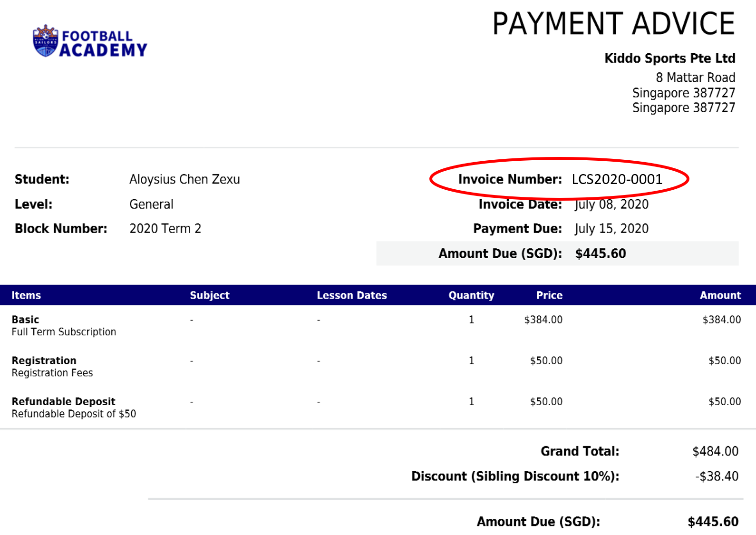Click the Subject column header
Image resolution: width=756 pixels, height=535 pixels.
(x=210, y=295)
